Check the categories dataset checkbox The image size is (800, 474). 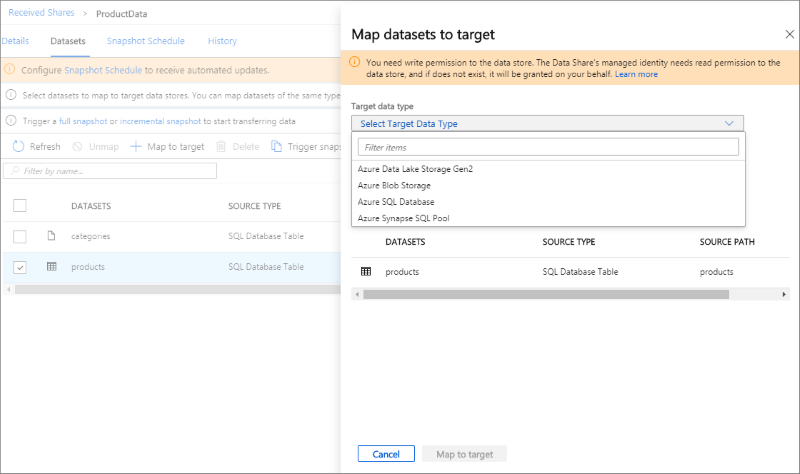20,237
